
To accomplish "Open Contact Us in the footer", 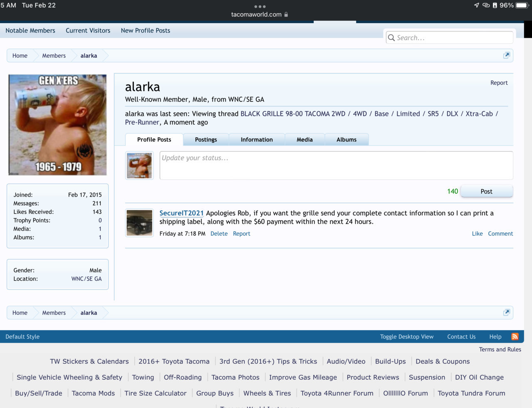I will pyautogui.click(x=461, y=336).
